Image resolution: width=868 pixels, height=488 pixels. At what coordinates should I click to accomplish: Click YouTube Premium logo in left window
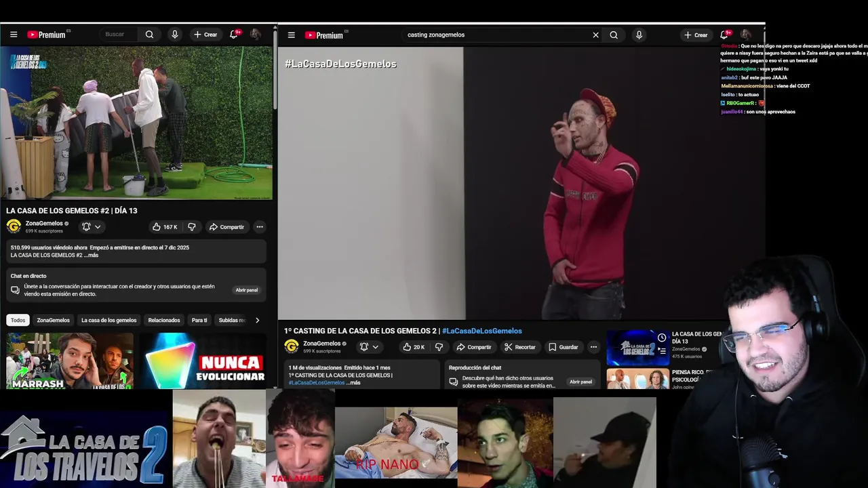pyautogui.click(x=48, y=35)
